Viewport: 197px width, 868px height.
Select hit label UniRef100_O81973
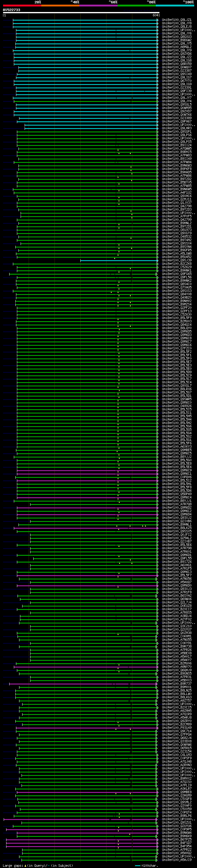pyautogui.click(x=177, y=230)
